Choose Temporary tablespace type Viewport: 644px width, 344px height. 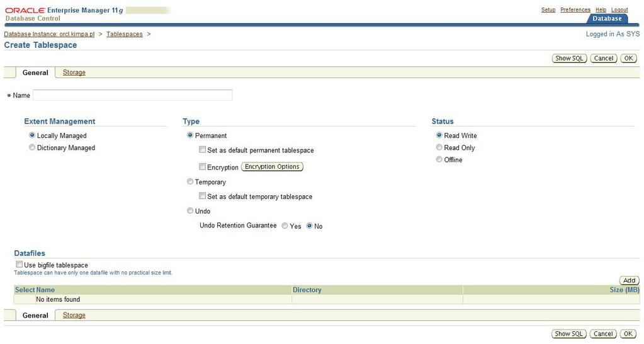pos(189,181)
